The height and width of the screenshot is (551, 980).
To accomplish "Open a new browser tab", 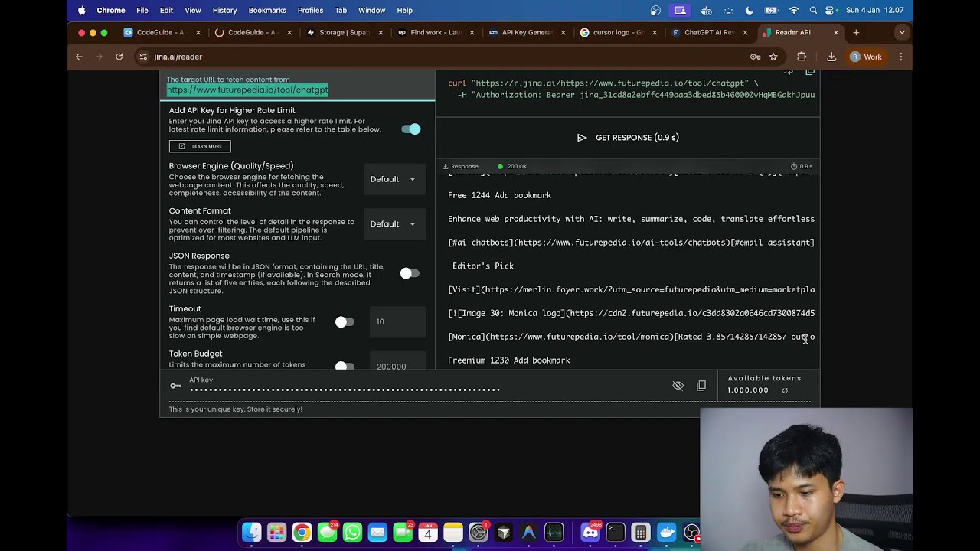I will 856,32.
